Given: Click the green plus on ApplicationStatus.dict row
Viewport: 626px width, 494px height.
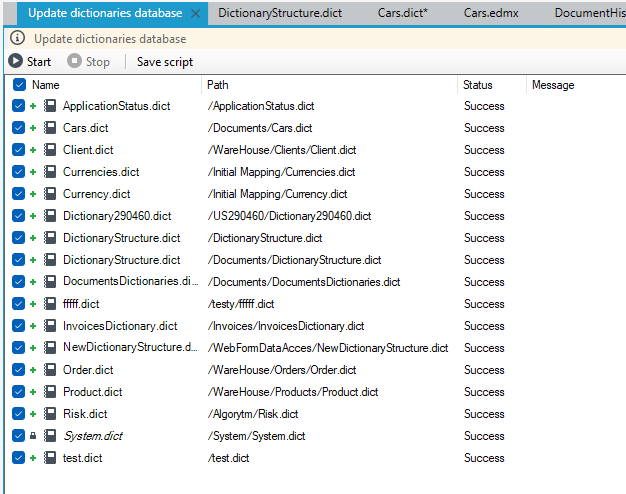Looking at the screenshot, I should point(33,106).
